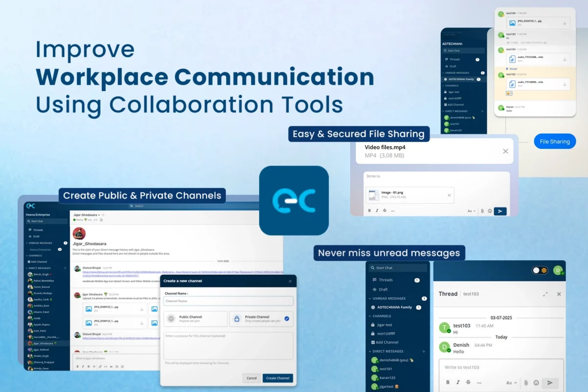Click Italic icon in the test103 thread composer
Image resolution: width=588 pixels, height=392 pixels.
click(458, 383)
